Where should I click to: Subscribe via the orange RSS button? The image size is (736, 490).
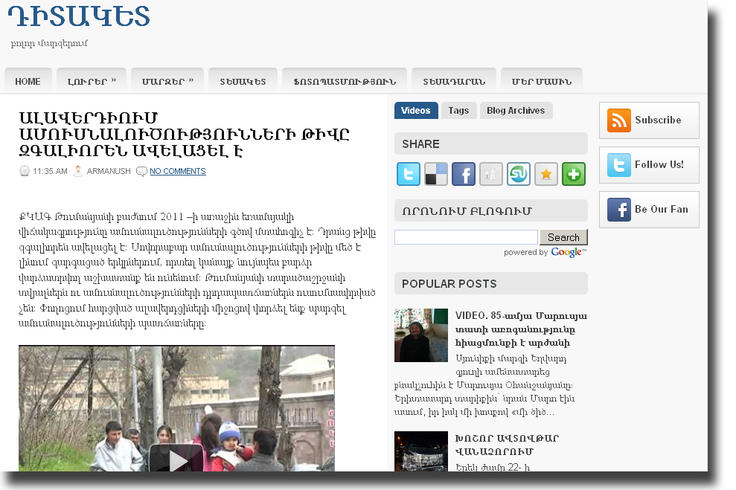pos(648,120)
